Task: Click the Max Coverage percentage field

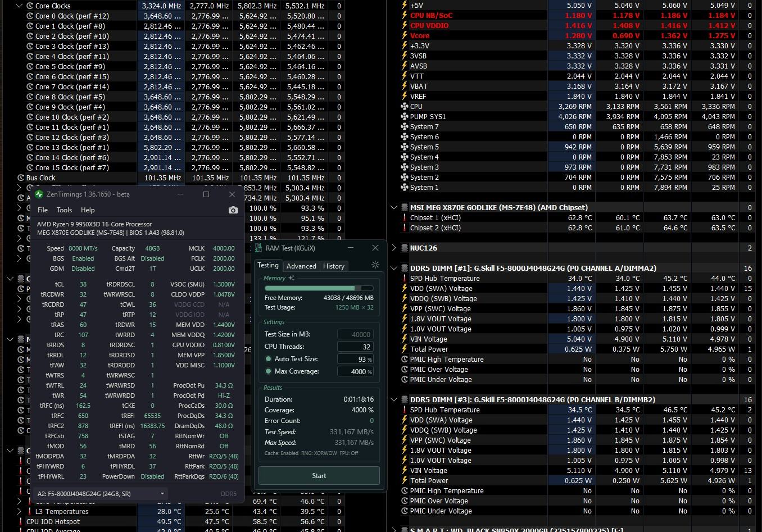Action: tap(355, 371)
